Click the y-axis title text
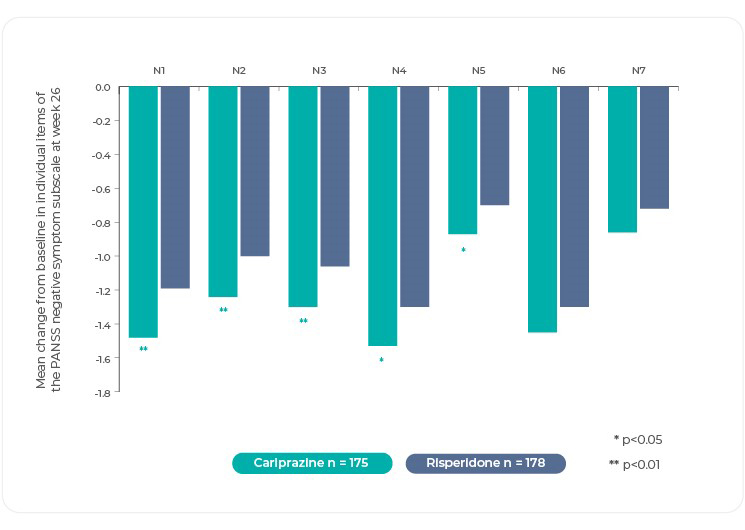 [48, 240]
